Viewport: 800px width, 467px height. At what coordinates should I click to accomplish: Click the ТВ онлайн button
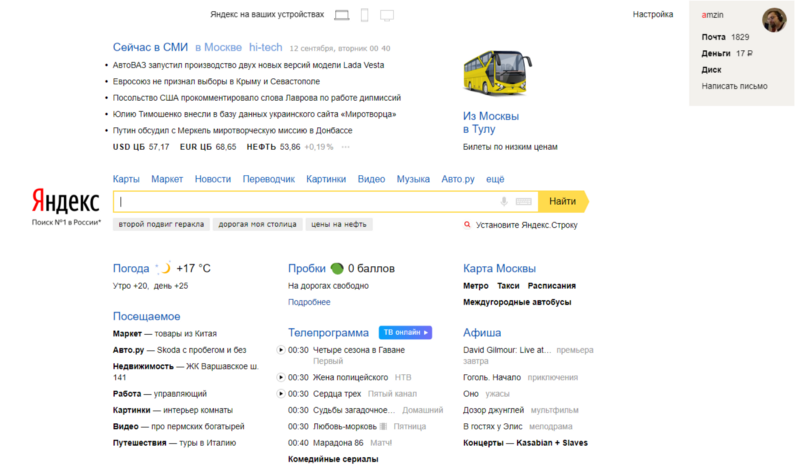[405, 332]
